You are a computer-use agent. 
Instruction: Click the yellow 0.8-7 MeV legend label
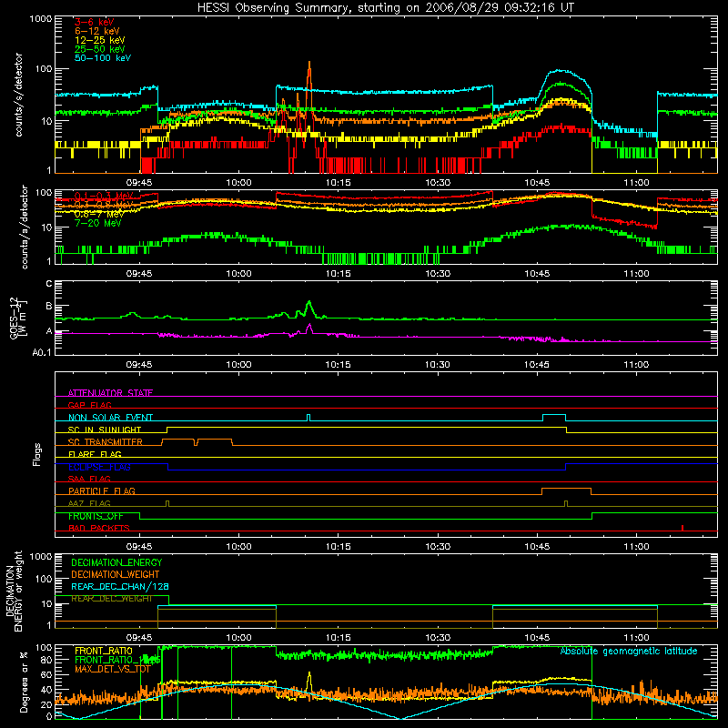coord(99,214)
